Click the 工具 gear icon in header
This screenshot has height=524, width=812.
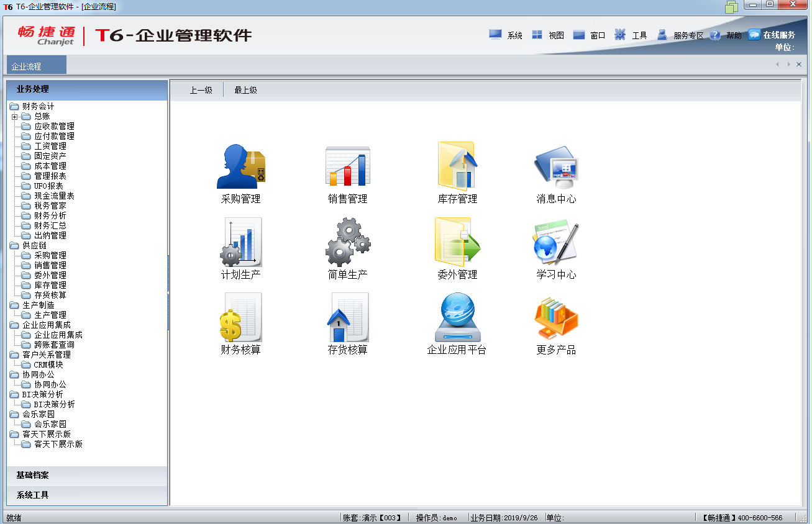point(620,35)
